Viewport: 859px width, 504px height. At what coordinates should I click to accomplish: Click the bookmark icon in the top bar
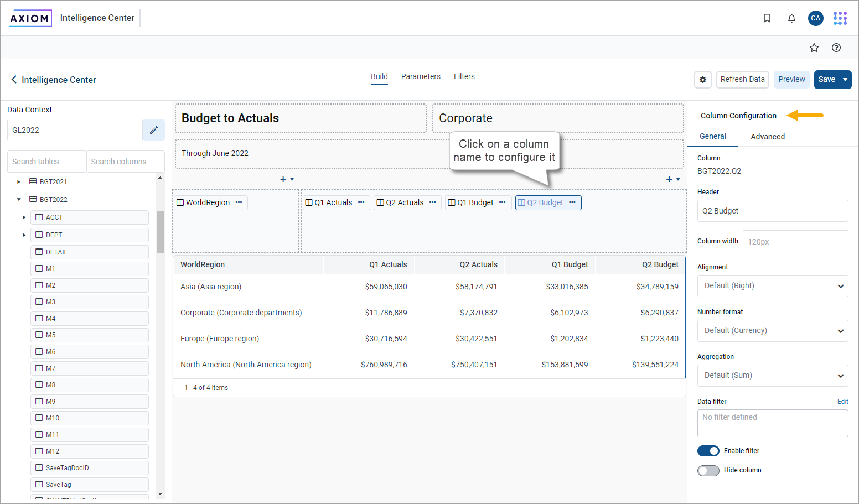[x=767, y=18]
